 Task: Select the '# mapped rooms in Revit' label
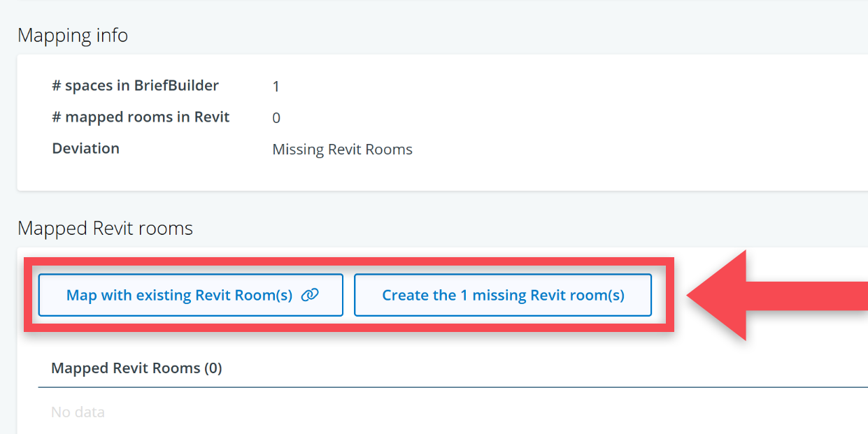pyautogui.click(x=141, y=117)
